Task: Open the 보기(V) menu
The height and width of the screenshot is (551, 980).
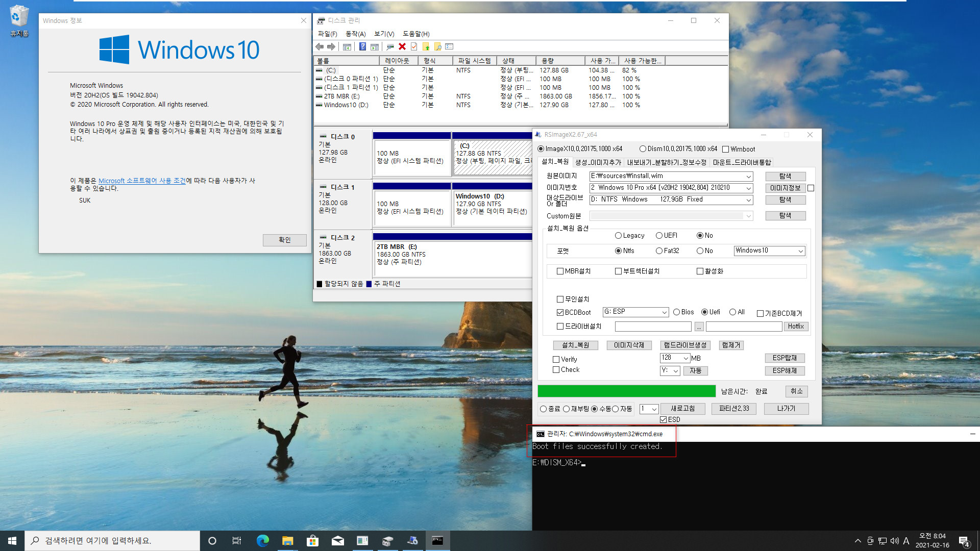Action: tap(384, 34)
